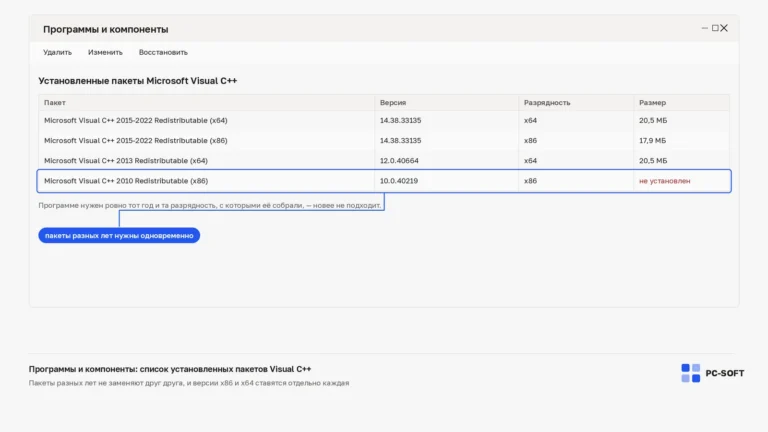Click the 17,9 МБ size cell

(652, 141)
